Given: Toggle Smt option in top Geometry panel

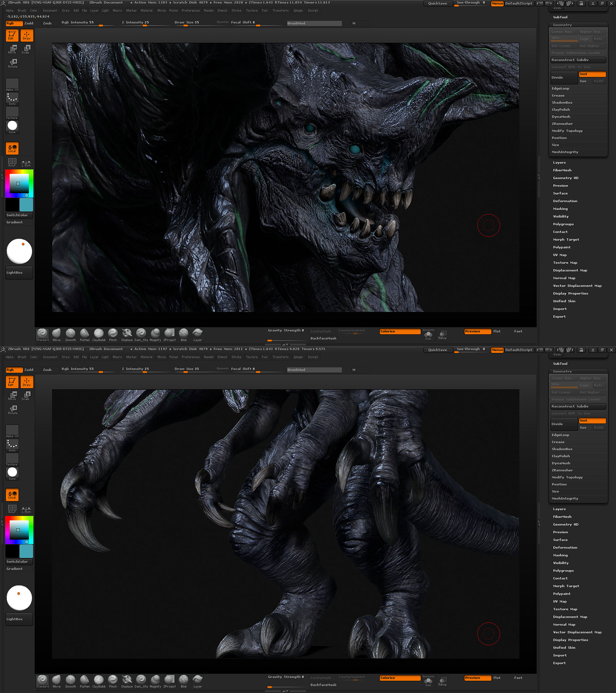Looking at the screenshot, I should click(x=593, y=74).
